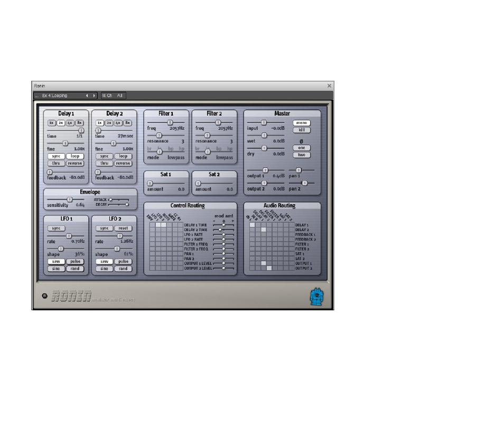Click the OUTPUT 2 LEVEL mod amt slider
Image resolution: width=504 pixels, height=428 pixels.
tap(223, 268)
